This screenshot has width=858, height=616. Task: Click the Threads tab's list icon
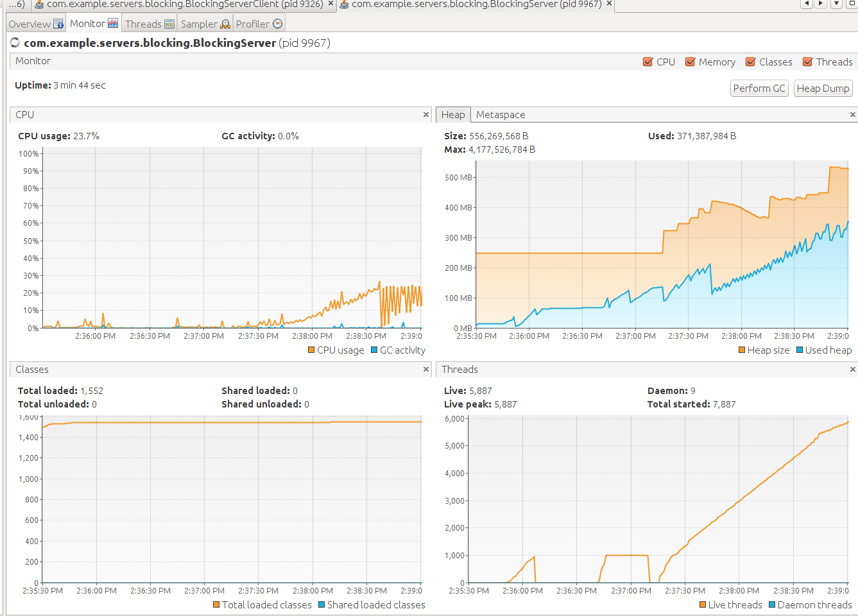coord(169,24)
